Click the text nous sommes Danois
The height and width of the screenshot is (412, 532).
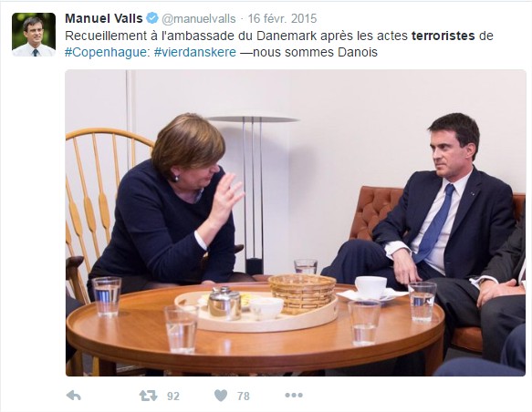[x=315, y=53]
